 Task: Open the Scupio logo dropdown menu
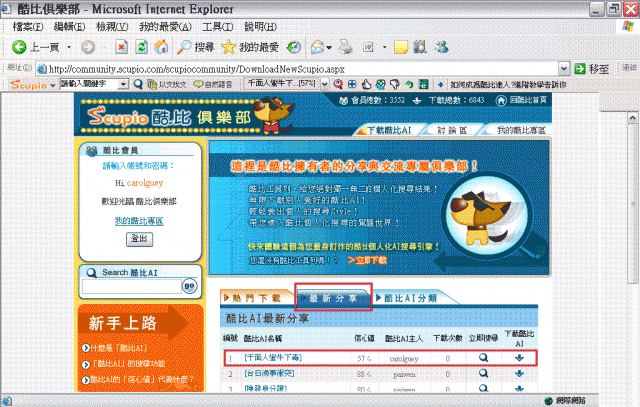point(53,85)
